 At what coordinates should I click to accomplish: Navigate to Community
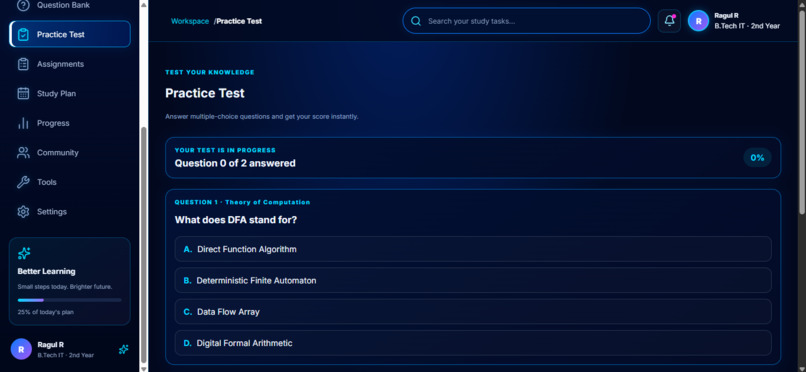pos(58,153)
